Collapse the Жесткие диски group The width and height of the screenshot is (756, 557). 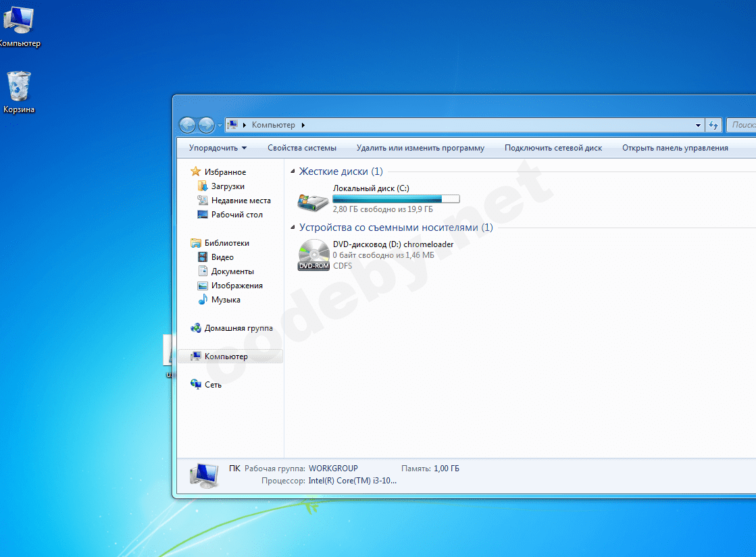coord(293,172)
